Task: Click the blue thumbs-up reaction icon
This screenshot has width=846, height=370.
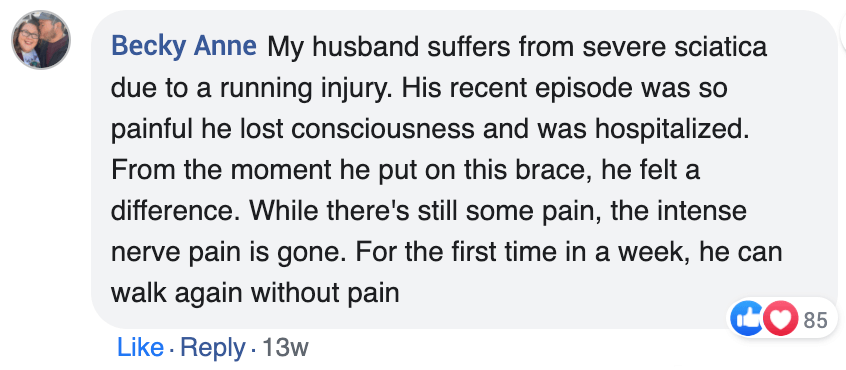Action: pyautogui.click(x=747, y=318)
